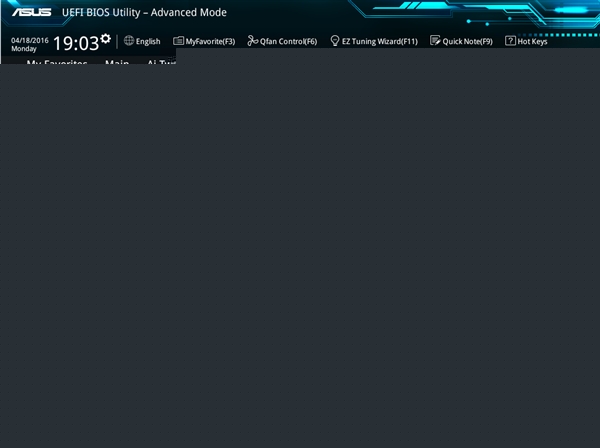Switch to the My Favorites tab
The image size is (600, 448).
(57, 62)
